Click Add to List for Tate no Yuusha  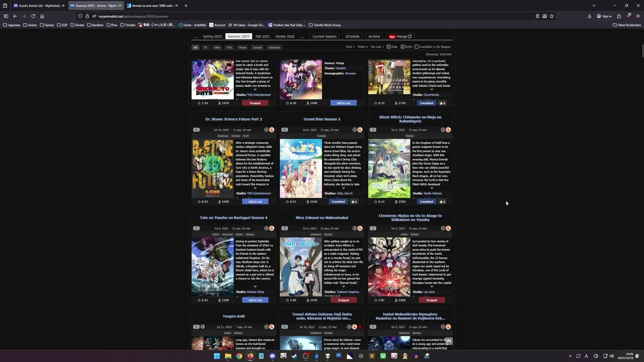pos(255,300)
